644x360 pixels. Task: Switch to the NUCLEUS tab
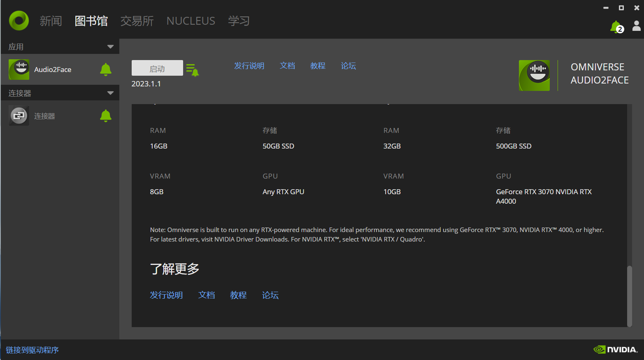(191, 21)
